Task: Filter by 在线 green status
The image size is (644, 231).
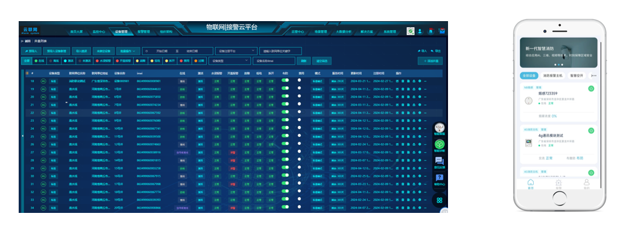Action: (x=39, y=61)
